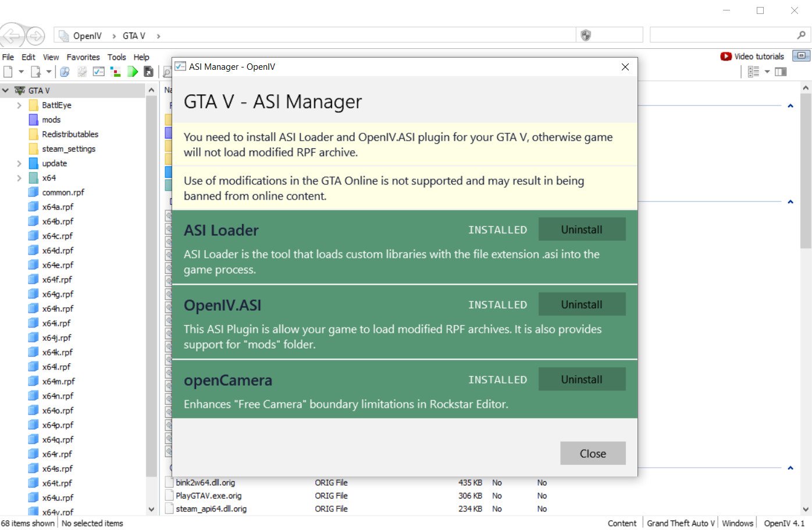The image size is (812, 530).
Task: Uninstall the OpenIV.ASI plugin
Action: tap(582, 304)
